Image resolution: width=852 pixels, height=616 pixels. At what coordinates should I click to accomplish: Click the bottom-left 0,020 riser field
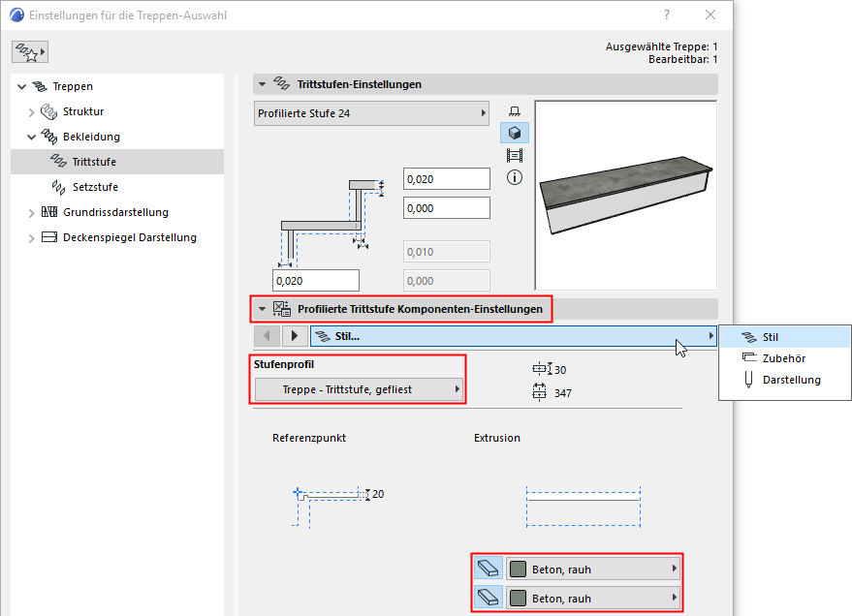tap(316, 281)
